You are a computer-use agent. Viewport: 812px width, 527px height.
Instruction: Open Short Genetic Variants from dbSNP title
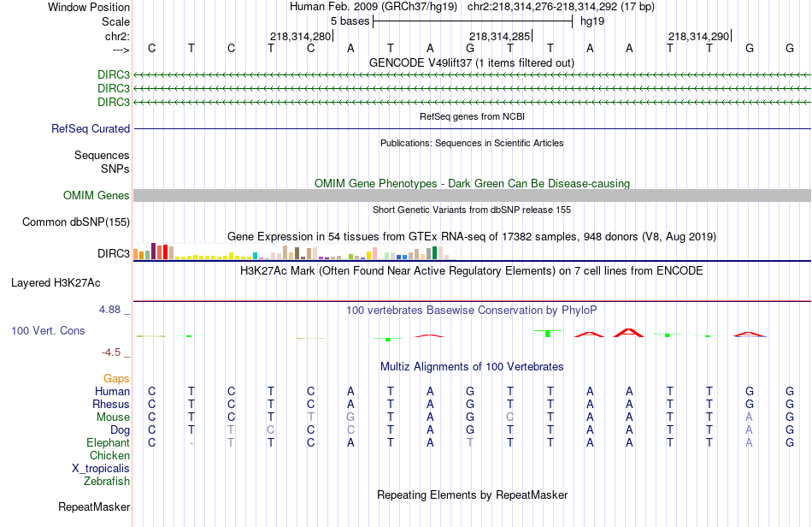pos(472,210)
